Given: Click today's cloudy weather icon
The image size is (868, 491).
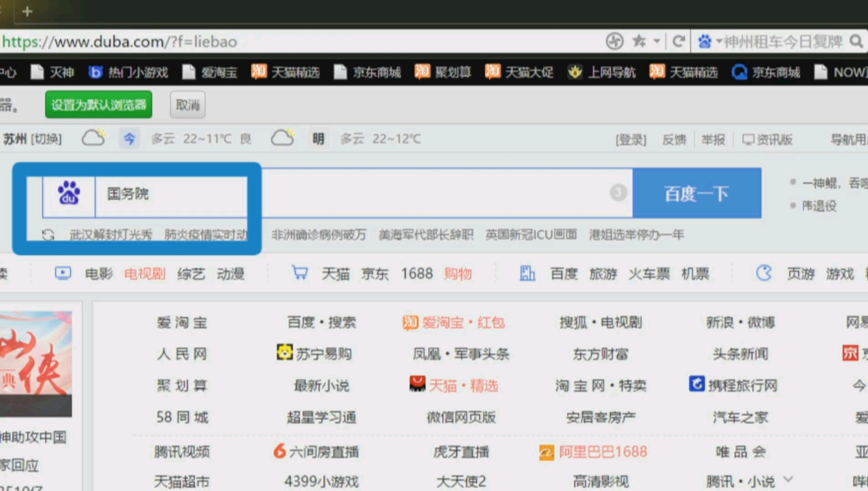Looking at the screenshot, I should pos(93,138).
